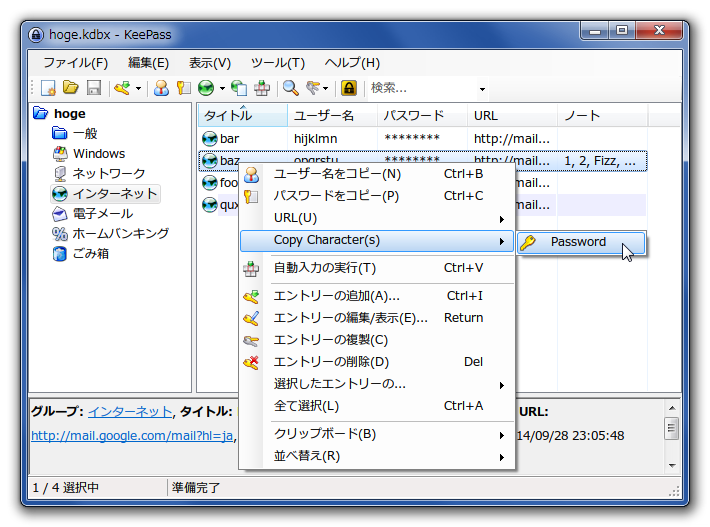
Task: Sort by the ユーザー名 column header
Action: pos(332,115)
